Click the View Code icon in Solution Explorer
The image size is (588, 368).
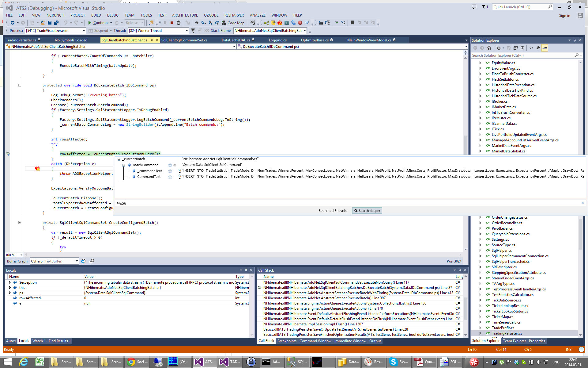[x=531, y=48]
